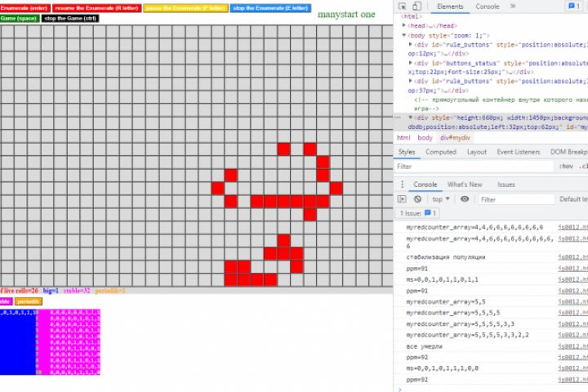
Task: Collapse the body node in Elements tree
Action: (404, 35)
